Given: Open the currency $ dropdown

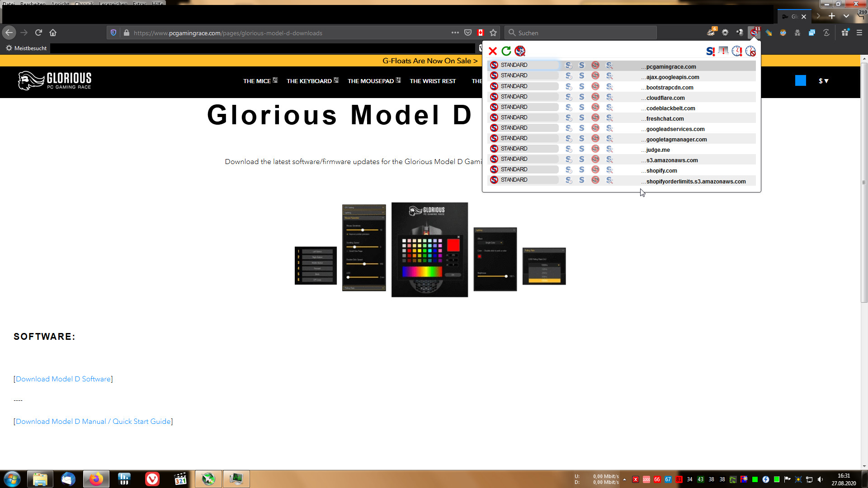Looking at the screenshot, I should pos(823,81).
